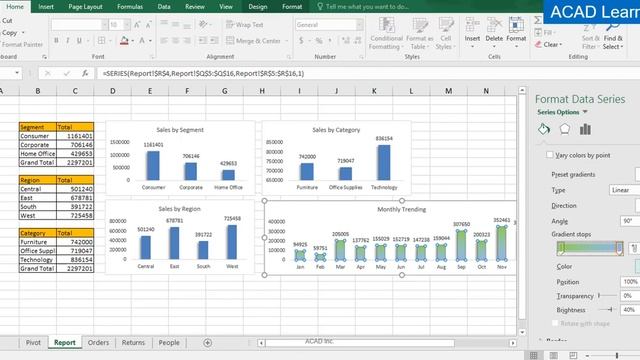Open the Home ribbon tab
This screenshot has width=640, height=360.
click(x=15, y=7)
